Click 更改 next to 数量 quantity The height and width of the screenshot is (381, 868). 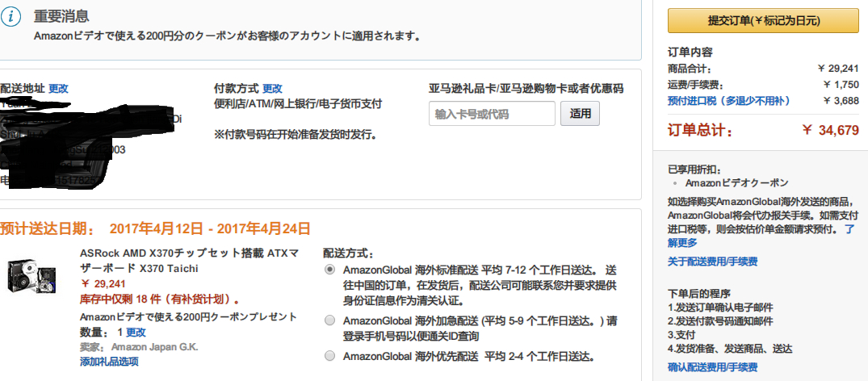click(136, 332)
